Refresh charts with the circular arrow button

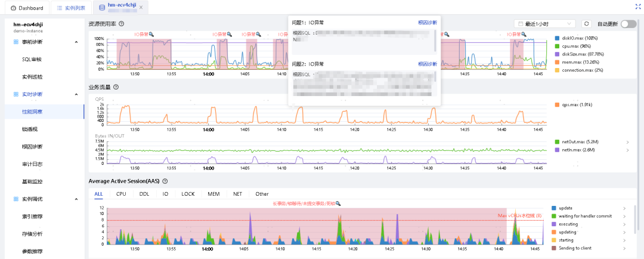[x=587, y=24]
